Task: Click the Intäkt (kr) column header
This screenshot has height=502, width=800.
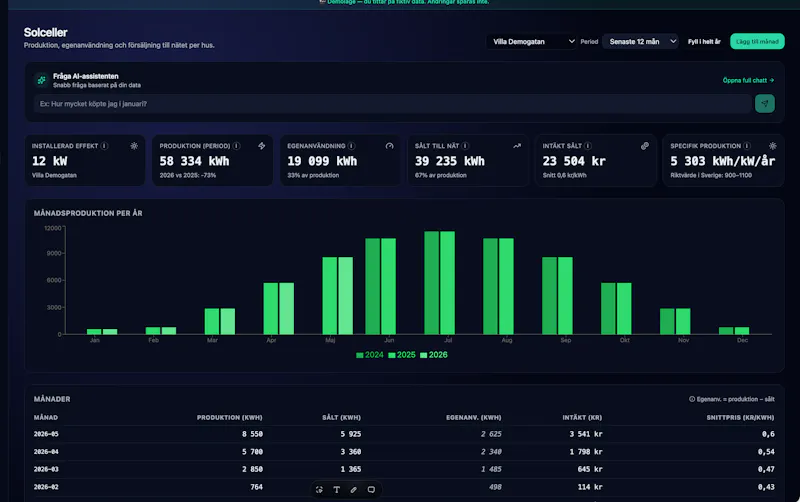Action: point(582,417)
